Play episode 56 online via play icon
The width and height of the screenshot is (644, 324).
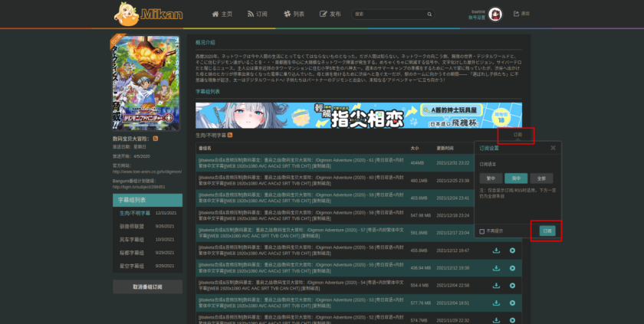tap(512, 250)
